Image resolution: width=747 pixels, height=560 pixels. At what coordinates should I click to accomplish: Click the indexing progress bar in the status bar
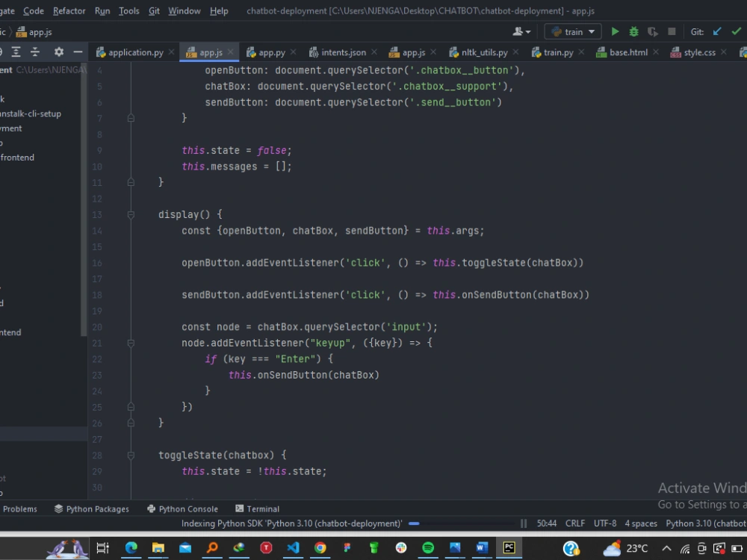461,523
